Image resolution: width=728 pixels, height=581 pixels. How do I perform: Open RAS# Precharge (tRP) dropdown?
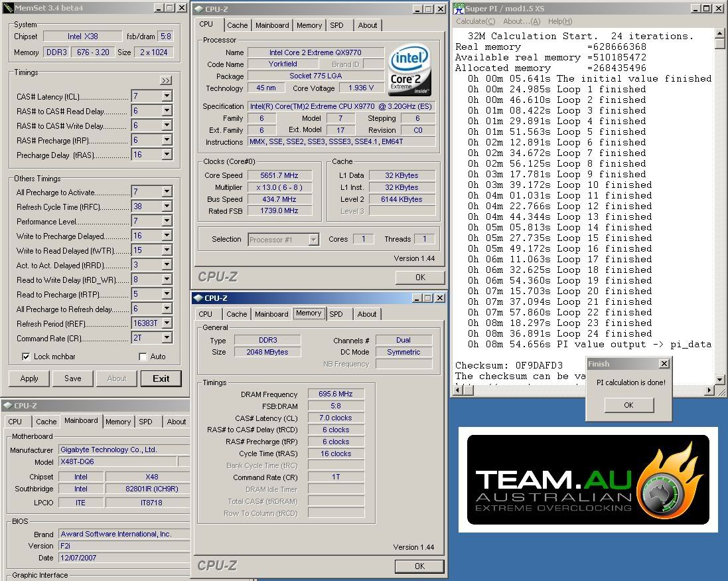point(167,140)
